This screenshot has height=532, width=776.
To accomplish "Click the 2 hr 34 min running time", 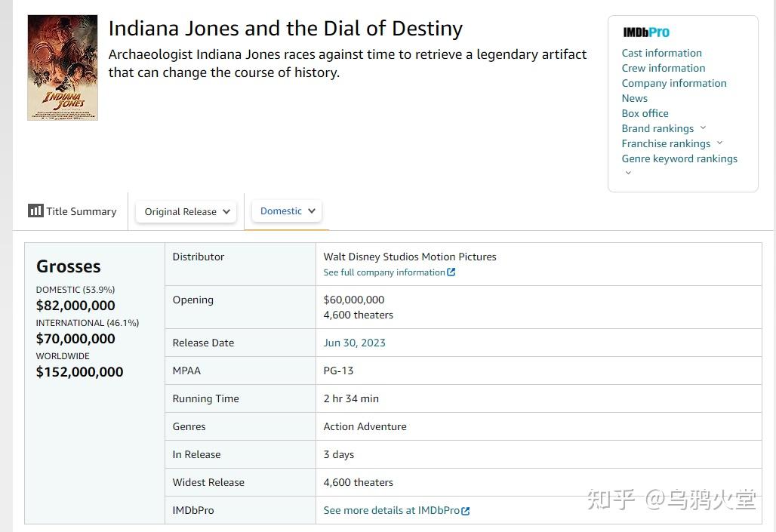I will click(351, 399).
